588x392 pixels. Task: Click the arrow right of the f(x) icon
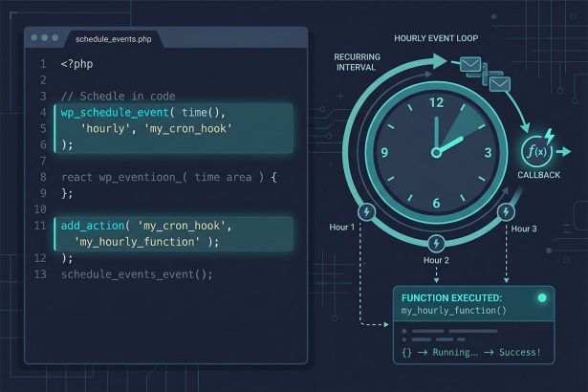click(x=564, y=152)
